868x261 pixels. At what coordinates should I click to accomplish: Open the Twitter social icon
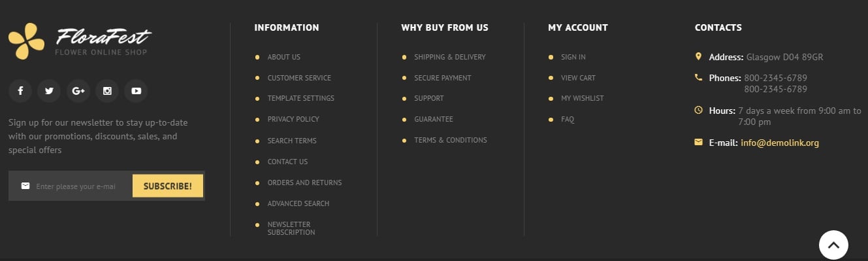(49, 91)
